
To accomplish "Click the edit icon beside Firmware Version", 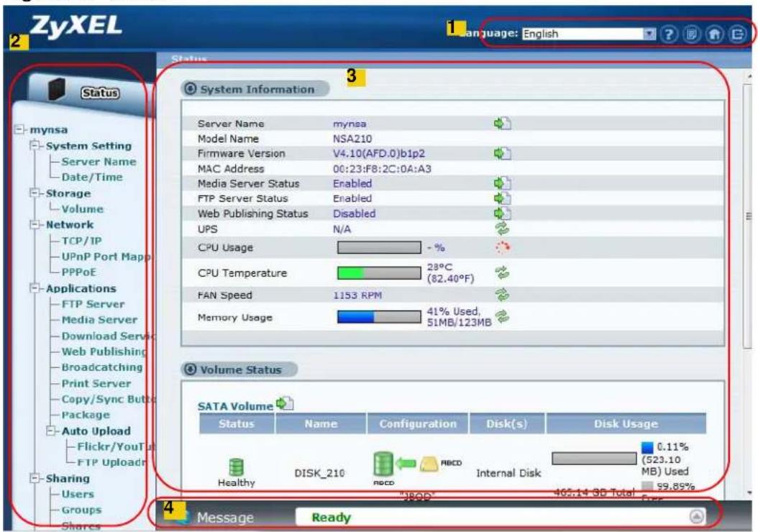I will 502,154.
